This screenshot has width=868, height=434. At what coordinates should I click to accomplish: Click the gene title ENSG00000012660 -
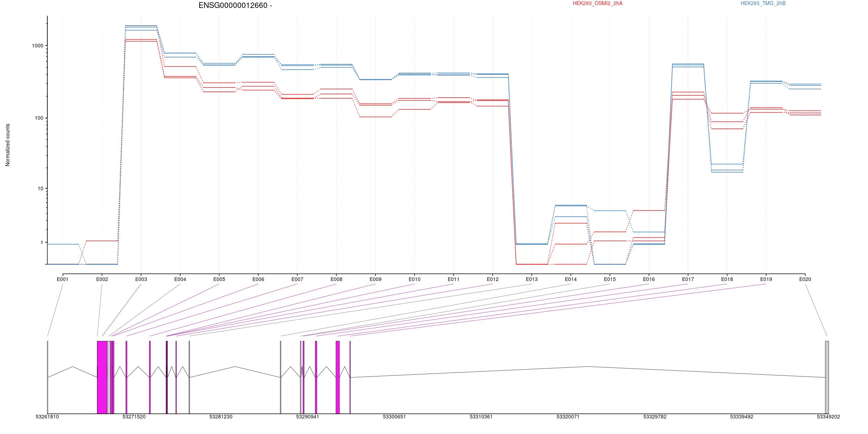(x=235, y=5)
